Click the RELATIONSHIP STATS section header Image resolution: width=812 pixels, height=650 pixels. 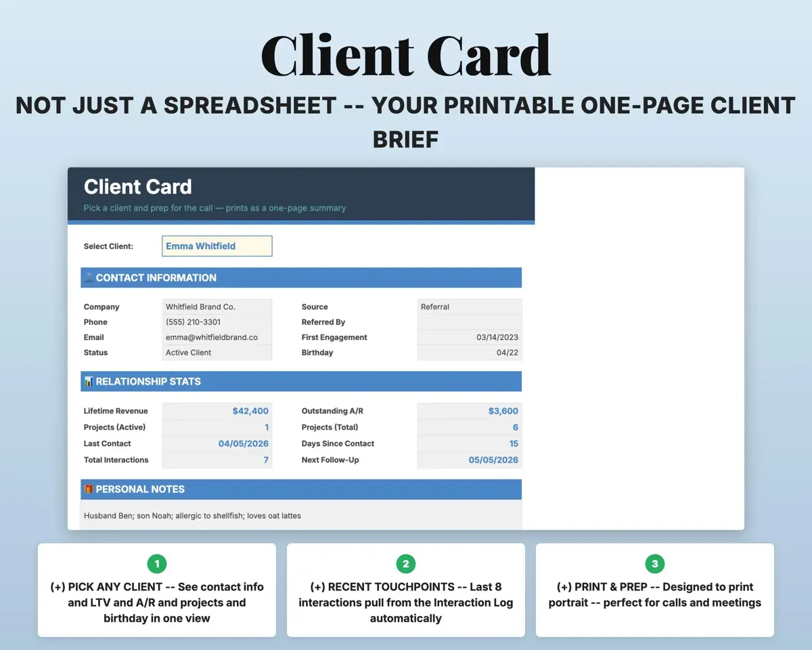coord(301,381)
